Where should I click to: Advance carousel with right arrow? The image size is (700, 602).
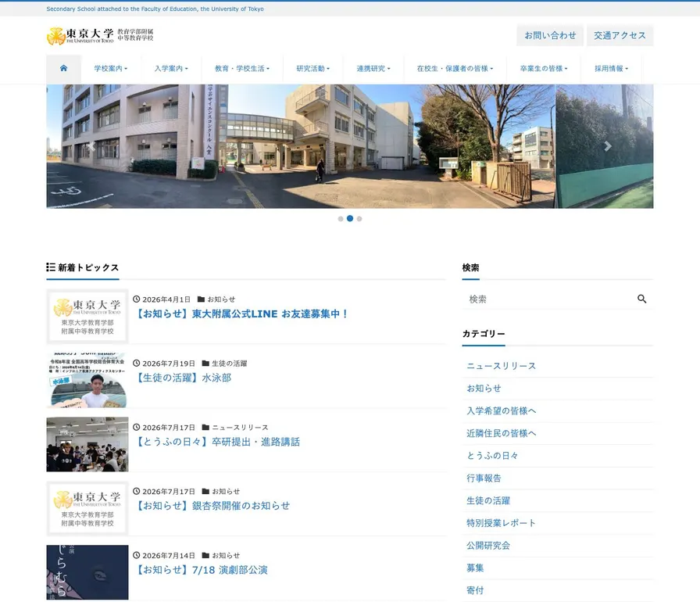coord(608,146)
